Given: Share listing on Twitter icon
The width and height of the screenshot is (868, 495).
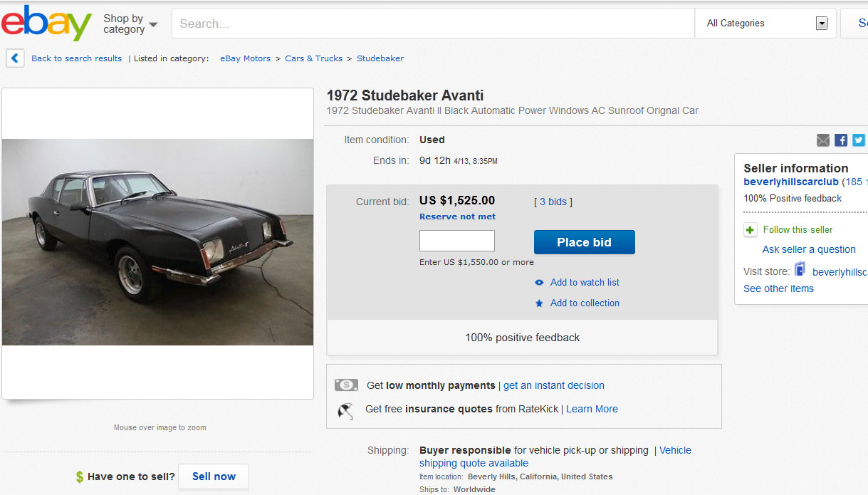Looking at the screenshot, I should coord(859,140).
